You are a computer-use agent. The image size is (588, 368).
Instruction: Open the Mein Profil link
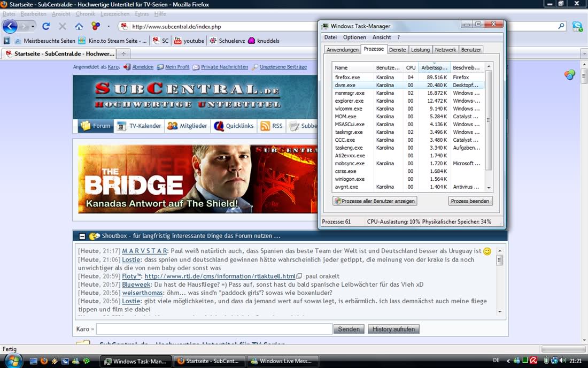pos(177,67)
